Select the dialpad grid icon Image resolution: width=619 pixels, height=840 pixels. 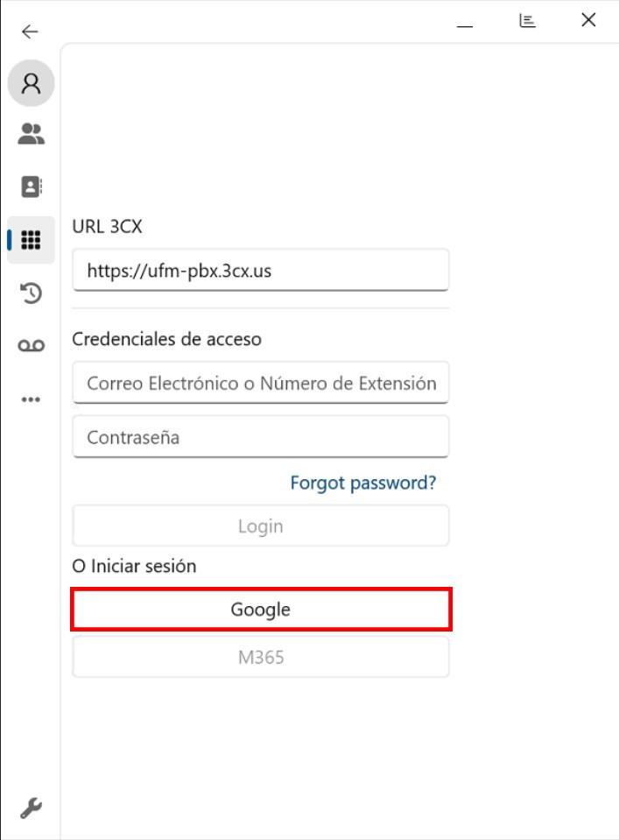pyautogui.click(x=32, y=239)
